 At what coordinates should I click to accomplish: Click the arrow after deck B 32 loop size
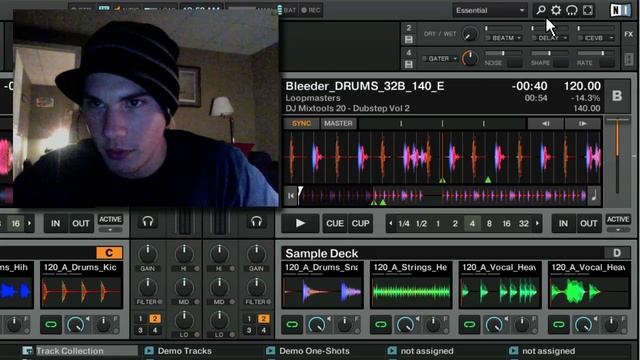tap(537, 223)
